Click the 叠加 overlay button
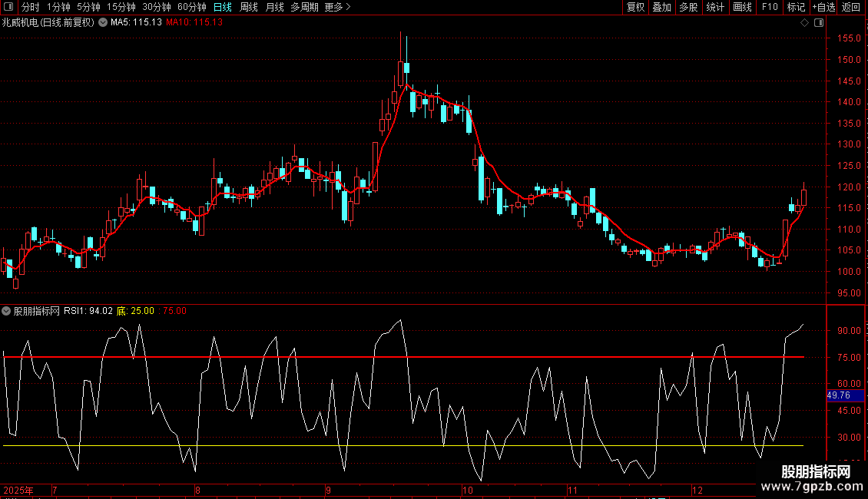Screen dimensions: 868x499 click(x=662, y=7)
